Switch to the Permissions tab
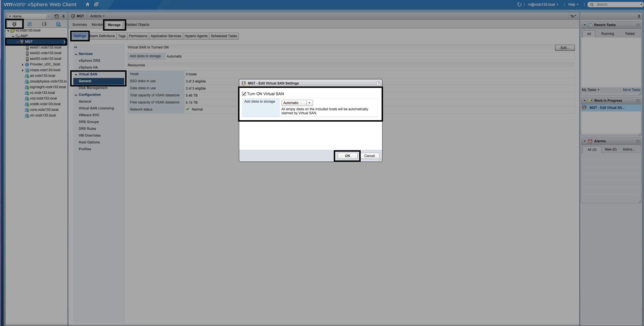The height and width of the screenshot is (326, 644). click(x=138, y=36)
